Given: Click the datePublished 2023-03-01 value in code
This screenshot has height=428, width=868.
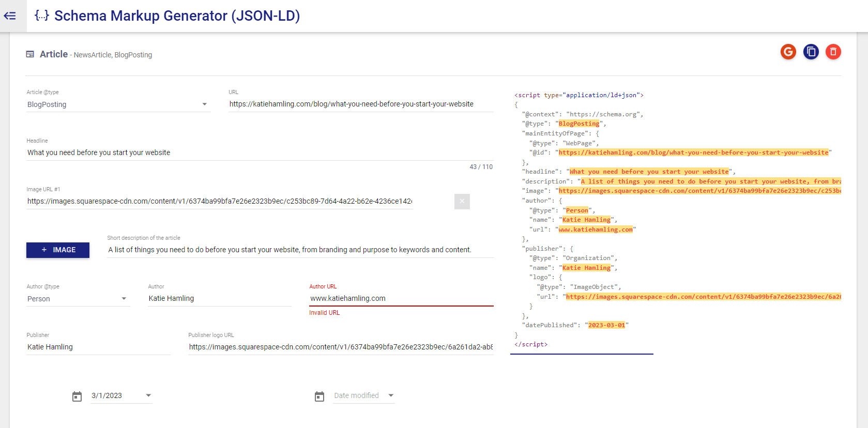Looking at the screenshot, I should pos(606,325).
